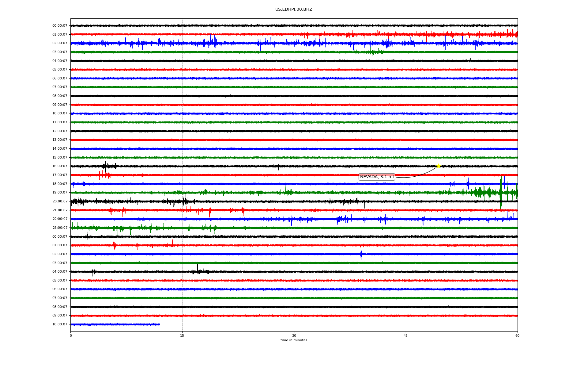Screen dimensions: 588x368
Task: Click the yellow star event marker
Action: (x=438, y=166)
